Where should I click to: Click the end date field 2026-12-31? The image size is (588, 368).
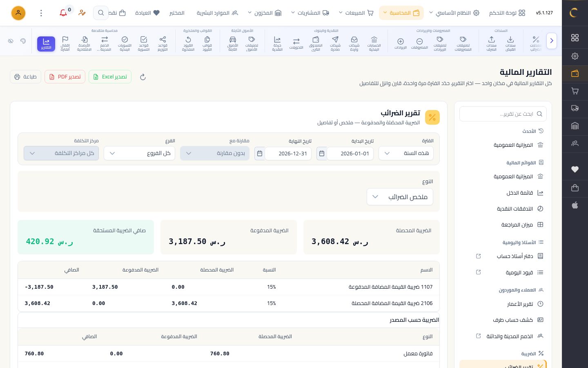coord(288,154)
